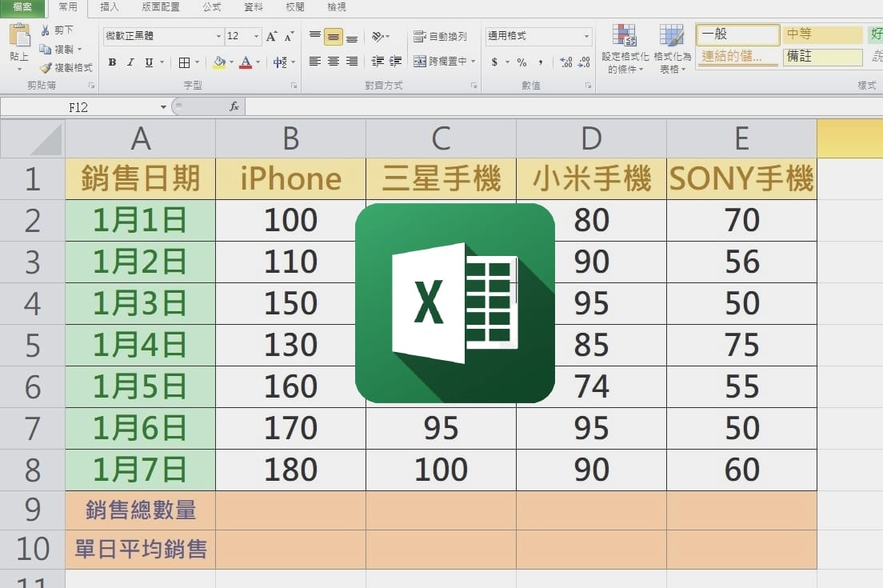
Task: Toggle bold formatting
Action: coord(111,61)
